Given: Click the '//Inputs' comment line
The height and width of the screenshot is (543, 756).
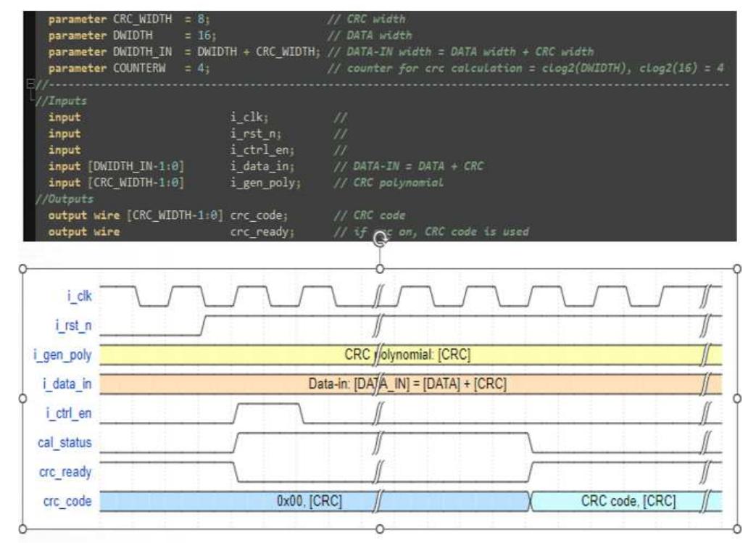Looking at the screenshot, I should pyautogui.click(x=61, y=101).
